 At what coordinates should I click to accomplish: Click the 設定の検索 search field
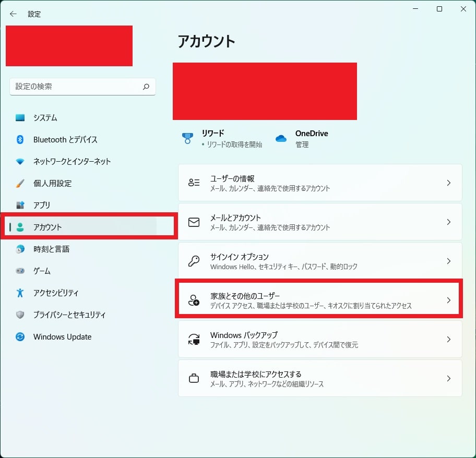pyautogui.click(x=82, y=87)
